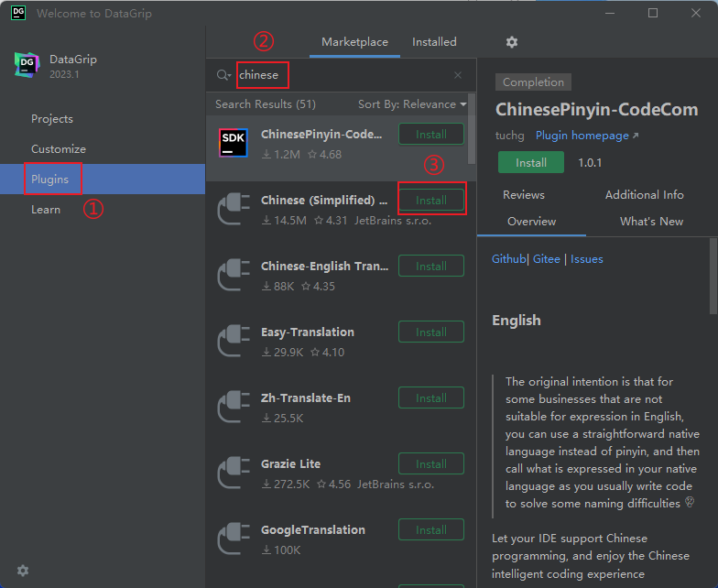Click the GoogleTranslation plugin icon
This screenshot has height=588, width=718.
click(x=234, y=539)
